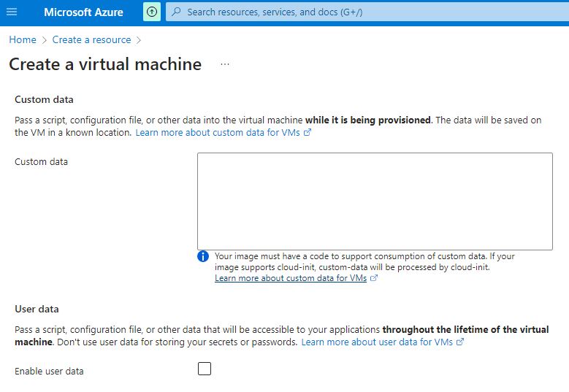The height and width of the screenshot is (392, 569).
Task: Navigate to 'Create a resource' breadcrumb
Action: click(91, 40)
